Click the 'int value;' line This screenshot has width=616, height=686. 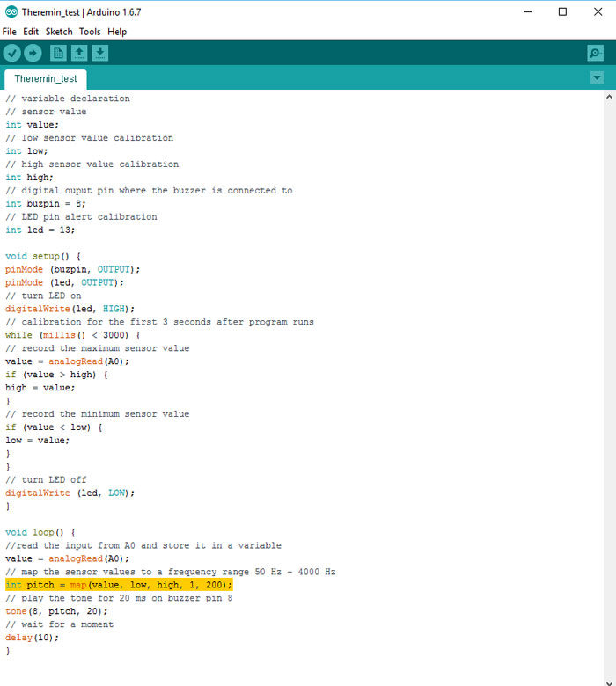32,125
